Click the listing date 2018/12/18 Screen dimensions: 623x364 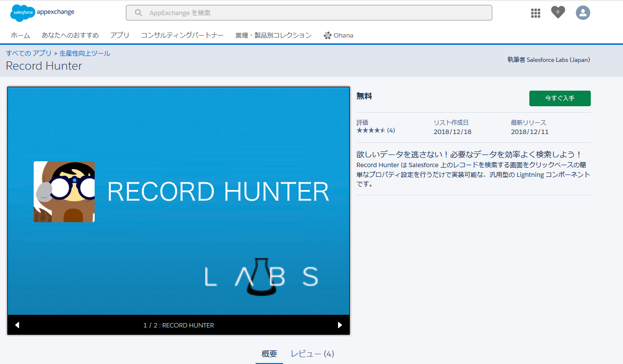pos(453,132)
